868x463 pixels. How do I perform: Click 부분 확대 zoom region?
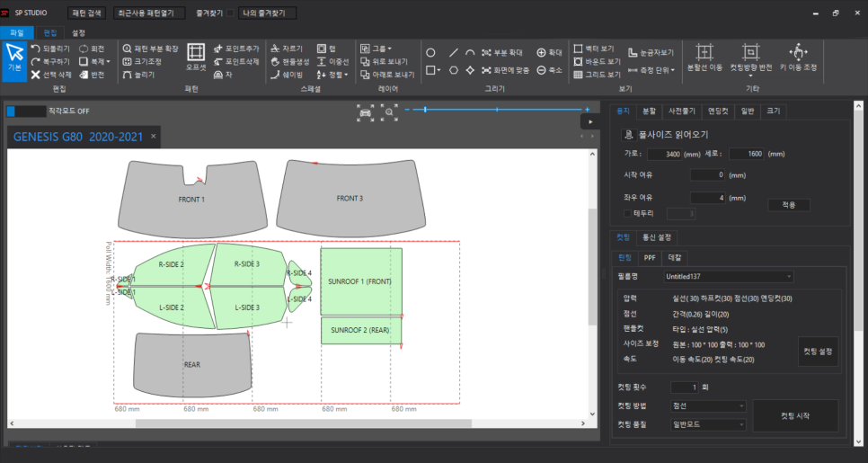click(x=502, y=53)
